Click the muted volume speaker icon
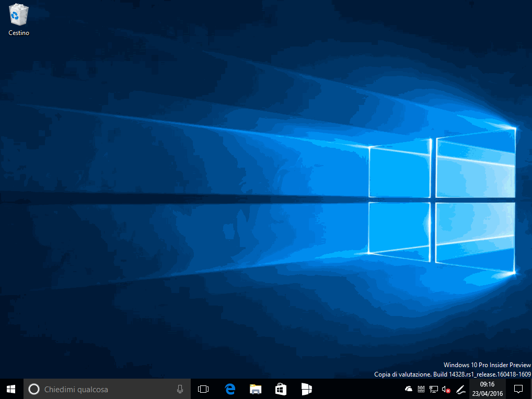 coord(446,390)
